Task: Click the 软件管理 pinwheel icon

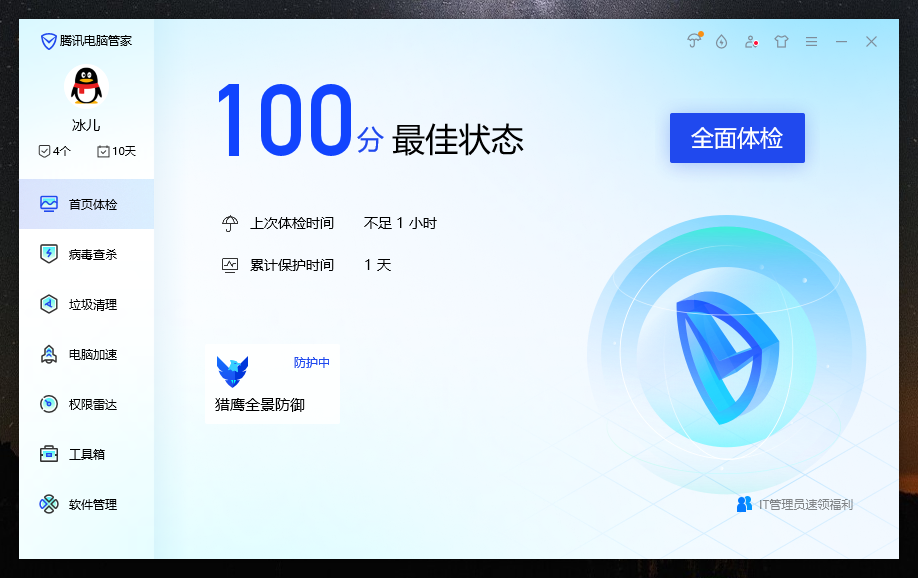Action: pyautogui.click(x=49, y=504)
